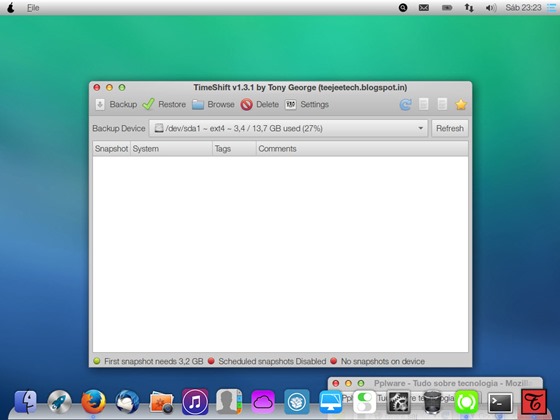Open the red T TimeShift dock icon
This screenshot has width=560, height=420.
click(x=534, y=402)
